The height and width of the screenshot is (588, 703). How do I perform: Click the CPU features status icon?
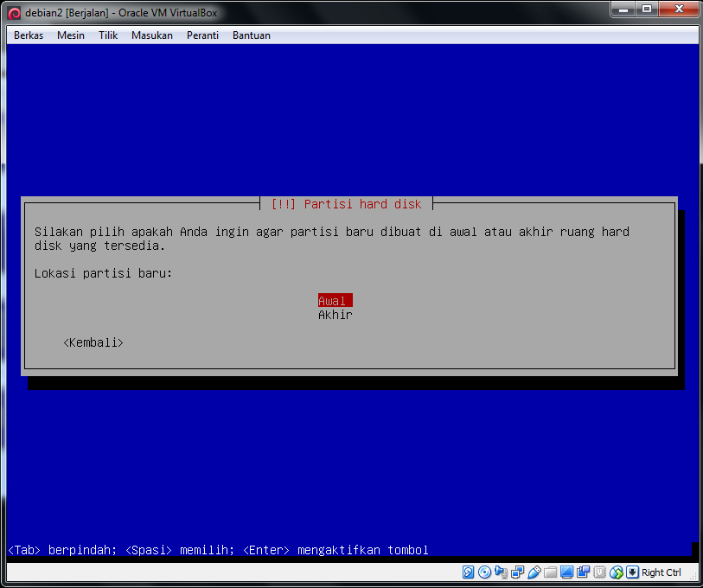tap(599, 572)
